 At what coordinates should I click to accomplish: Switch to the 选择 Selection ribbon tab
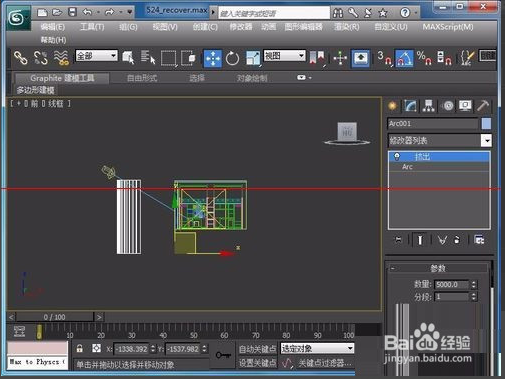(197, 78)
